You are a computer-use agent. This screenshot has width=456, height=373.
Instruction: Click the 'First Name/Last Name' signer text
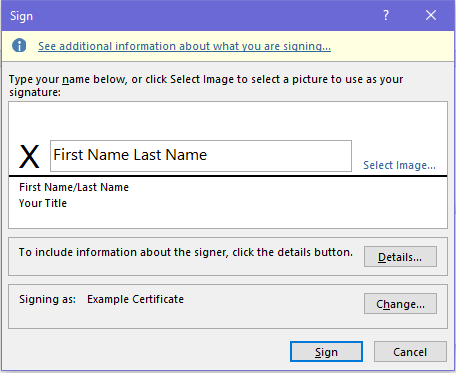74,187
